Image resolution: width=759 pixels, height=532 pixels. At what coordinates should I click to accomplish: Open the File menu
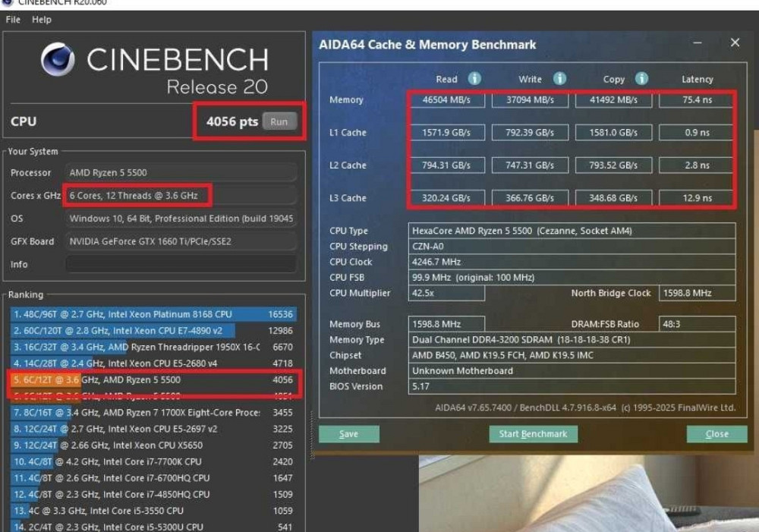click(12, 20)
